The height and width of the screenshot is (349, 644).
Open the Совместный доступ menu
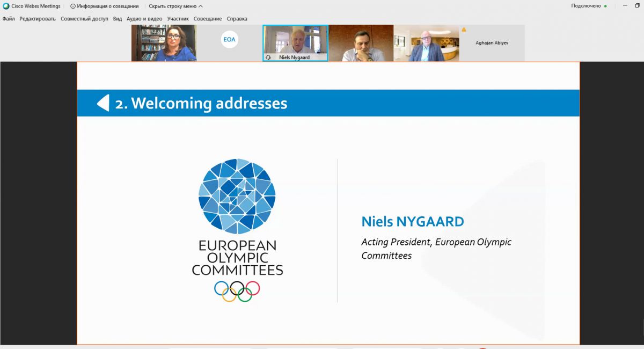point(84,18)
